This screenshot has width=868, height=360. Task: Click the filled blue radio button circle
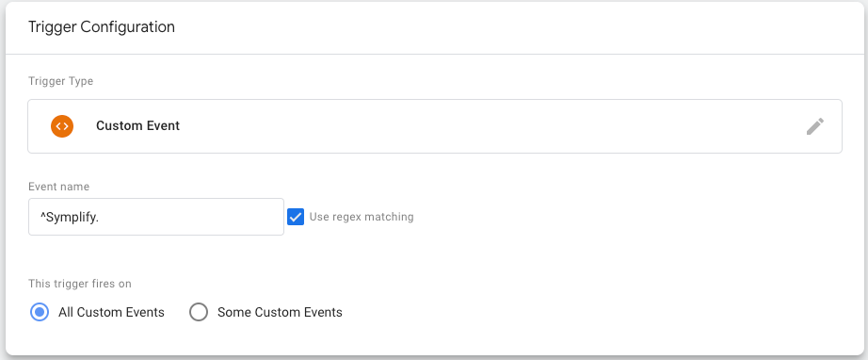click(x=40, y=312)
